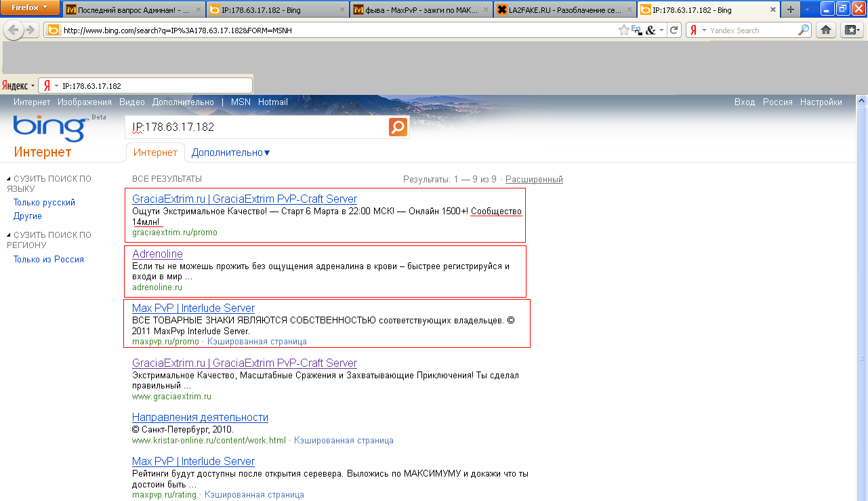
Task: Open the Расширенный search link
Action: pos(534,180)
